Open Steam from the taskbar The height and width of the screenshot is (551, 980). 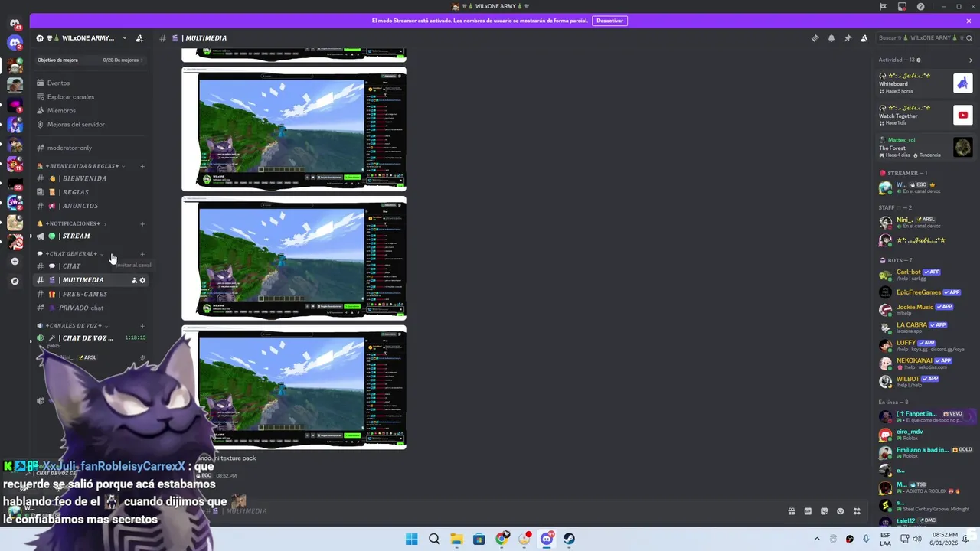pos(569,539)
